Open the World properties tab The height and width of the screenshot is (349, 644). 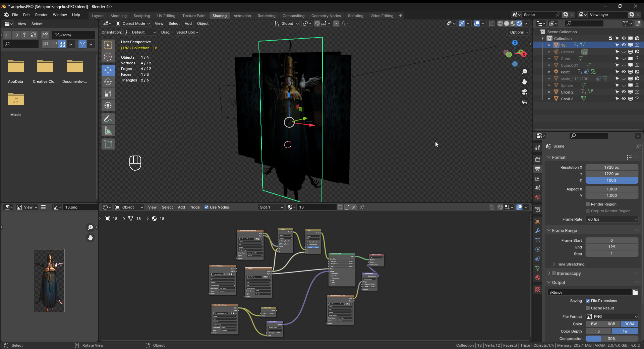click(538, 197)
